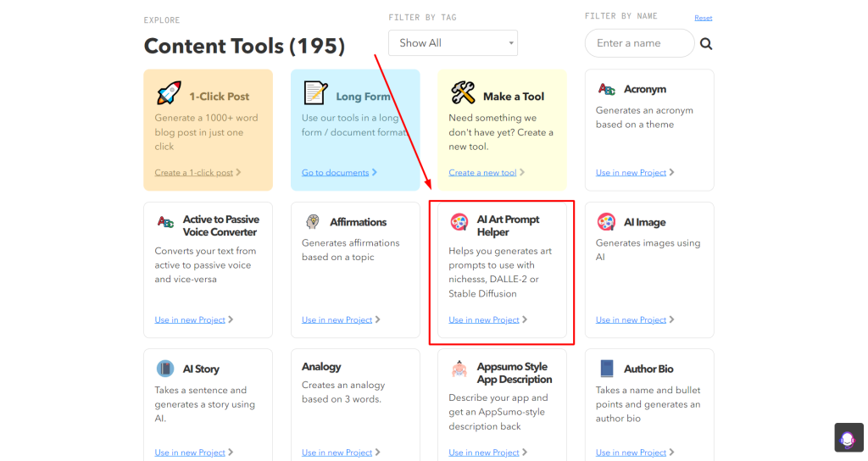This screenshot has height=461, width=868.
Task: Focus the Enter a name filter field
Action: [639, 43]
